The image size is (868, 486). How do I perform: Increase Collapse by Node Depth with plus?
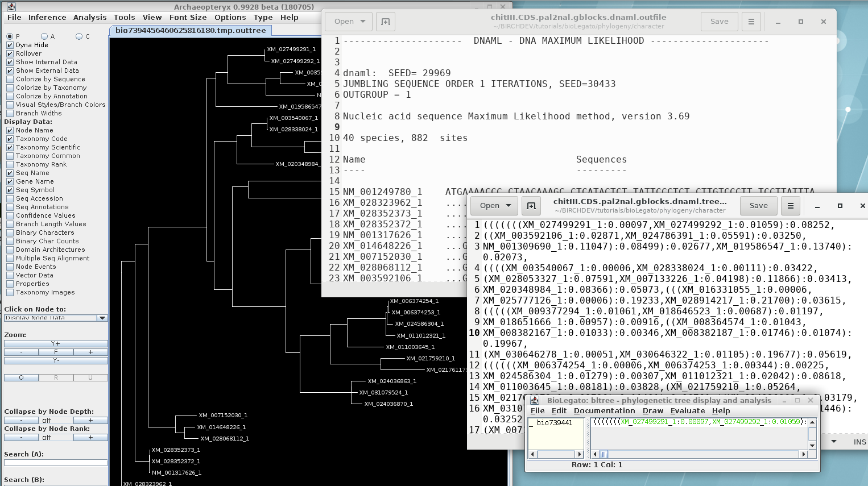[90, 421]
